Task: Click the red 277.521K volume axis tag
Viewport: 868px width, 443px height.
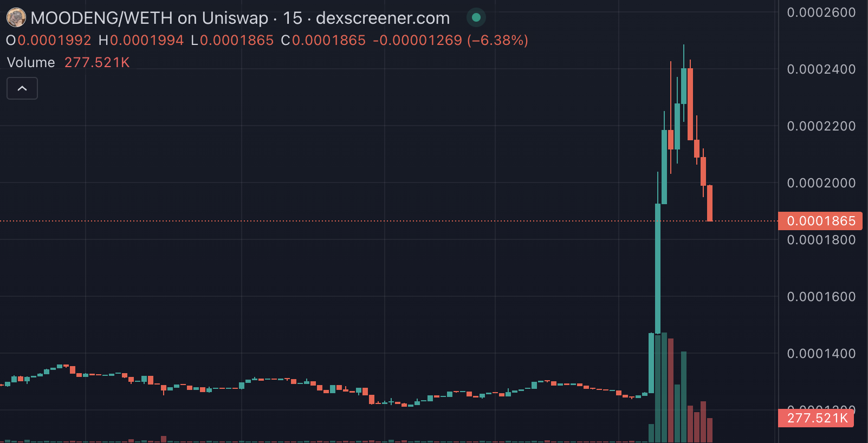Action: 817,418
